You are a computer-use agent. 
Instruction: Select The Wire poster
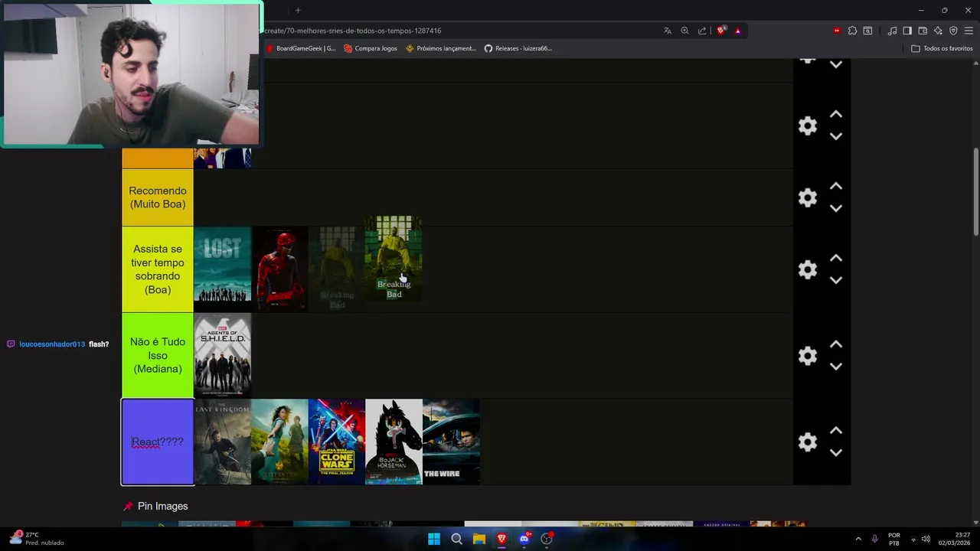451,442
